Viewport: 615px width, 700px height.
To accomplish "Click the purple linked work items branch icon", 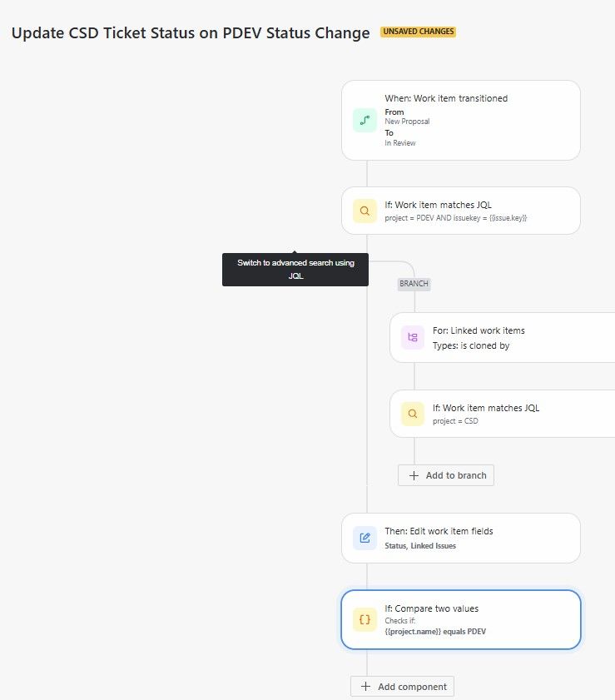I will tap(413, 337).
